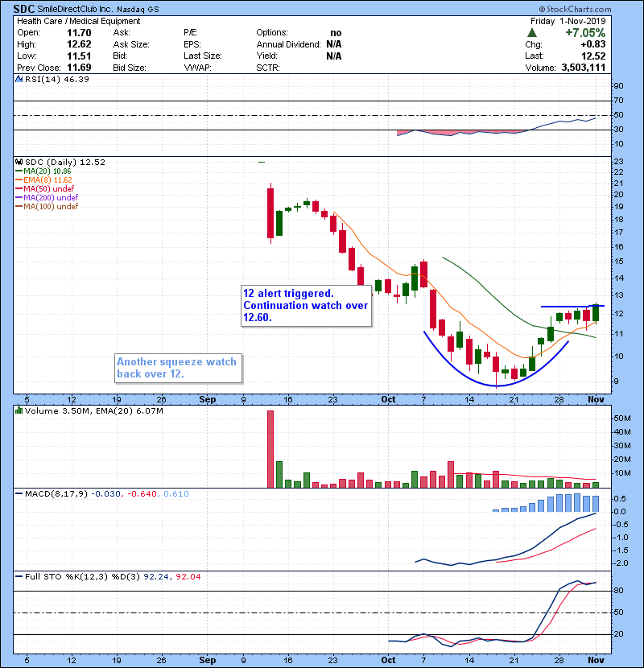Viewport: 644px width, 668px height.
Task: Click the Volume 3,503,111 value
Action: (584, 68)
